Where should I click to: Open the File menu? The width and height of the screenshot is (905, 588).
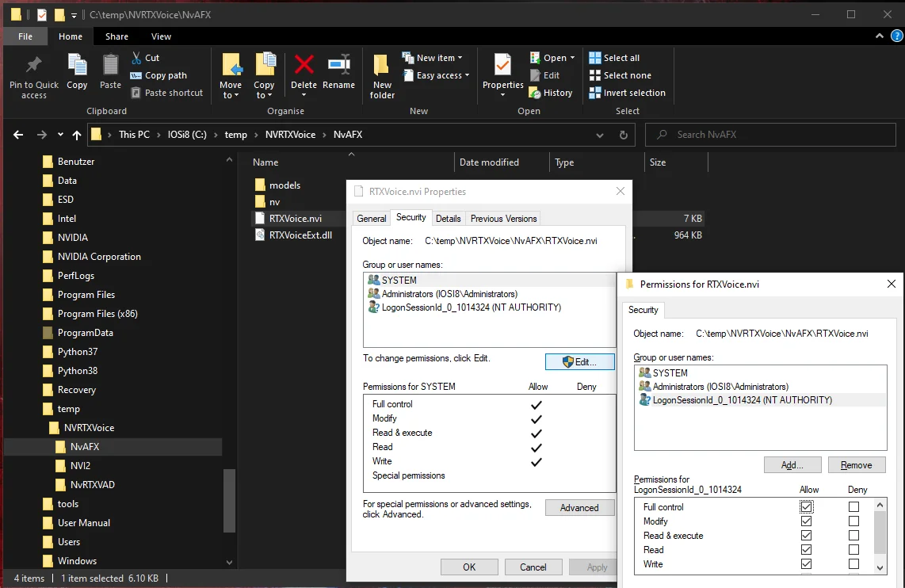point(25,36)
